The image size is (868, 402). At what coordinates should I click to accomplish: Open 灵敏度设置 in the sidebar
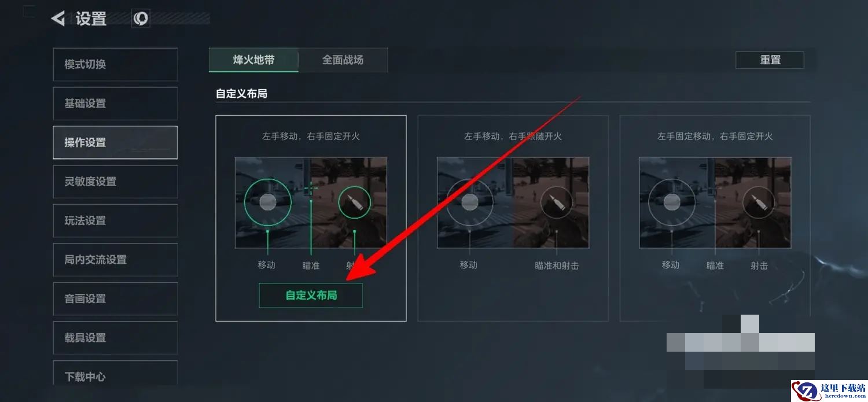[x=115, y=182]
